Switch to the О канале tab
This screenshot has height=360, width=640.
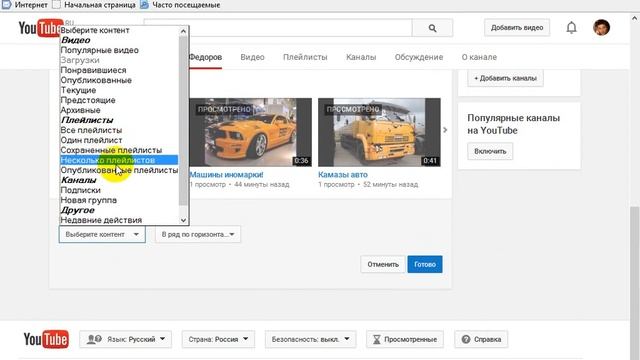[479, 57]
